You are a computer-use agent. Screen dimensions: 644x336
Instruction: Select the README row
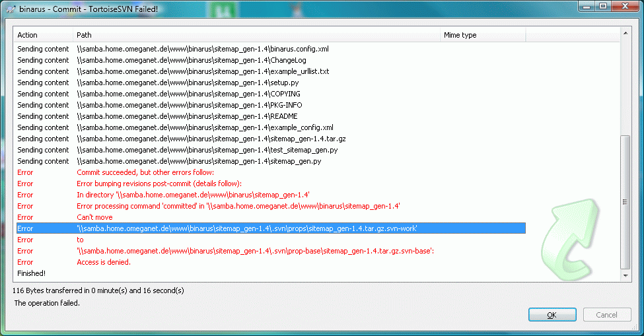point(271,116)
